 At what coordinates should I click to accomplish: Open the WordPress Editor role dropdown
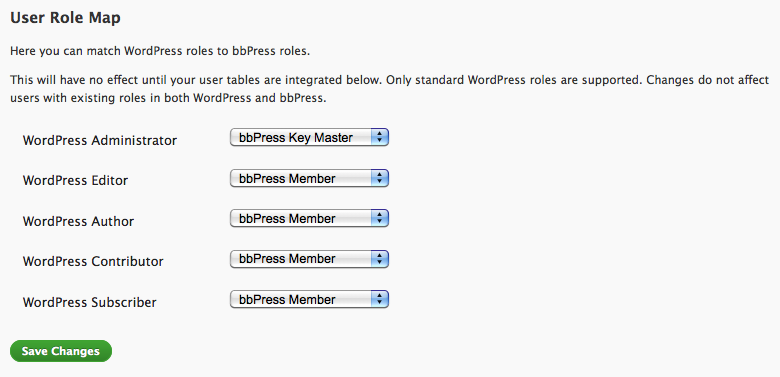(309, 179)
